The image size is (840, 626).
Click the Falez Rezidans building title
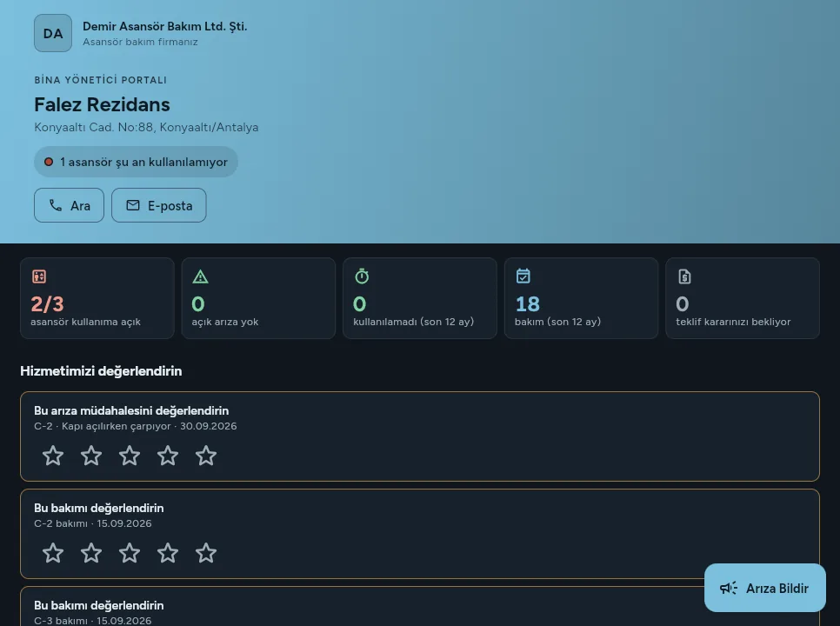[x=103, y=104]
